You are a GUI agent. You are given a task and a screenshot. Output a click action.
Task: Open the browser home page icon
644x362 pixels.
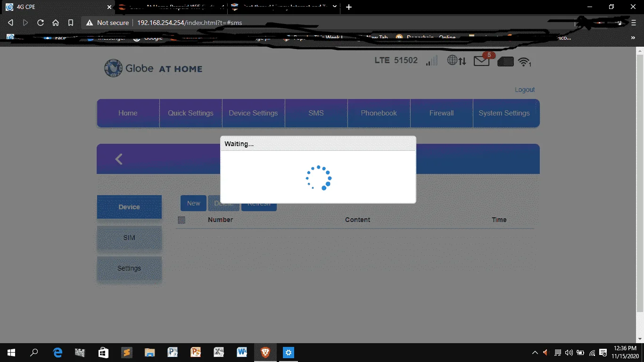56,22
